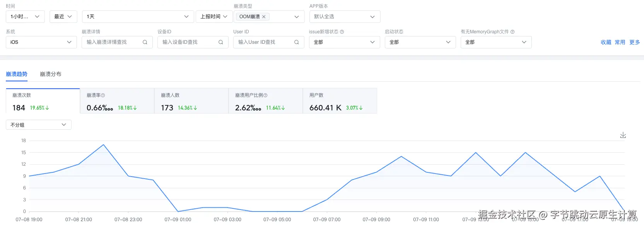Image resolution: width=644 pixels, height=227 pixels.
Task: Click the 更多 link
Action: 635,42
